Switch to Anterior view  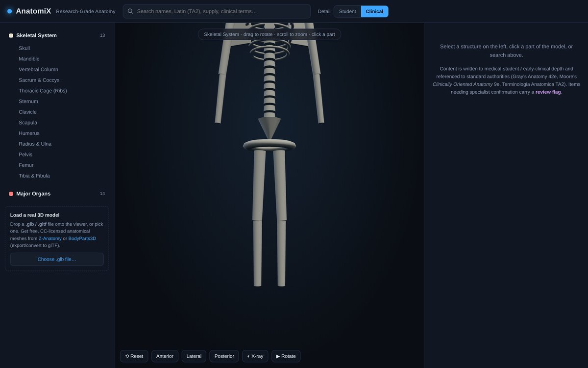(165, 356)
